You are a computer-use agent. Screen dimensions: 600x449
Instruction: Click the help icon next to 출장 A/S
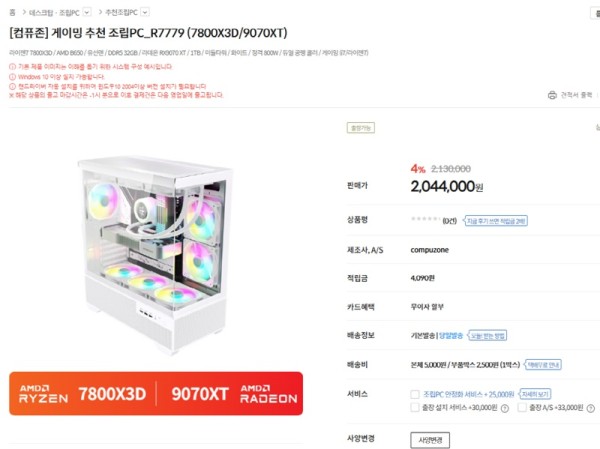(x=591, y=408)
